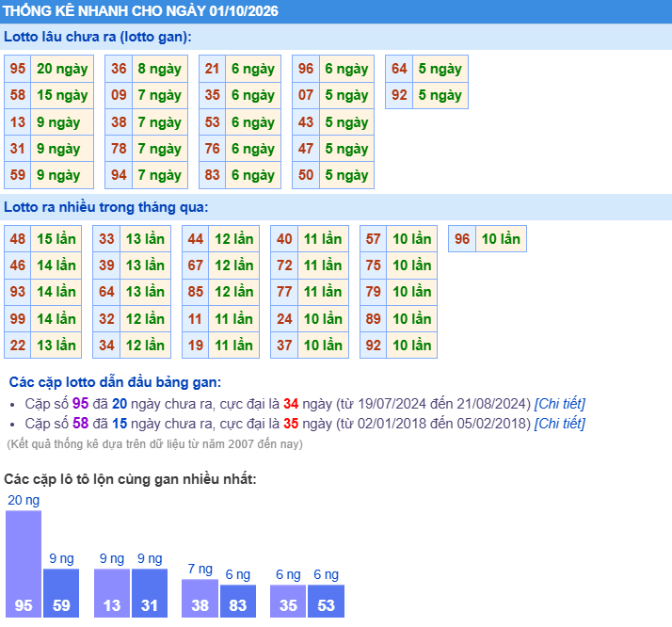672x627 pixels.
Task: Click lotto gan number 36
Action: tap(119, 69)
